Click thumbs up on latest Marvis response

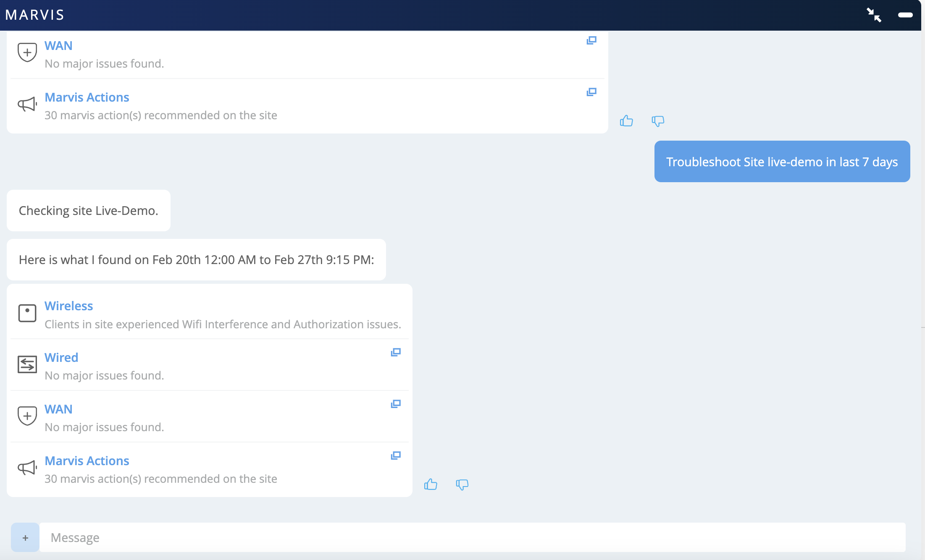coord(431,484)
